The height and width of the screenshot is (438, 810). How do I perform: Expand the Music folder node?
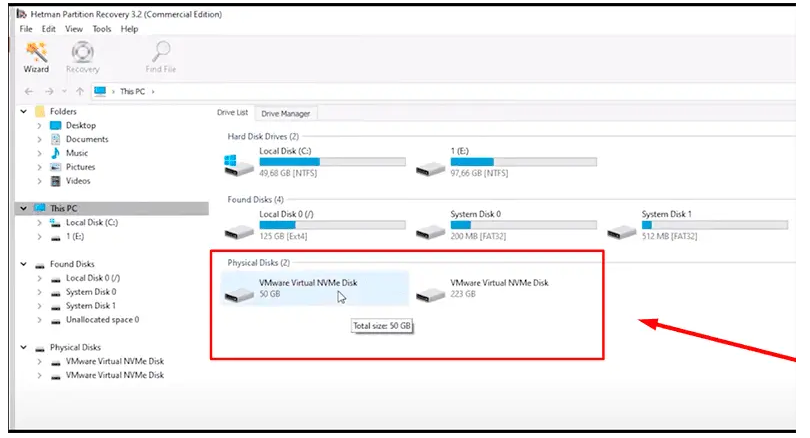39,153
